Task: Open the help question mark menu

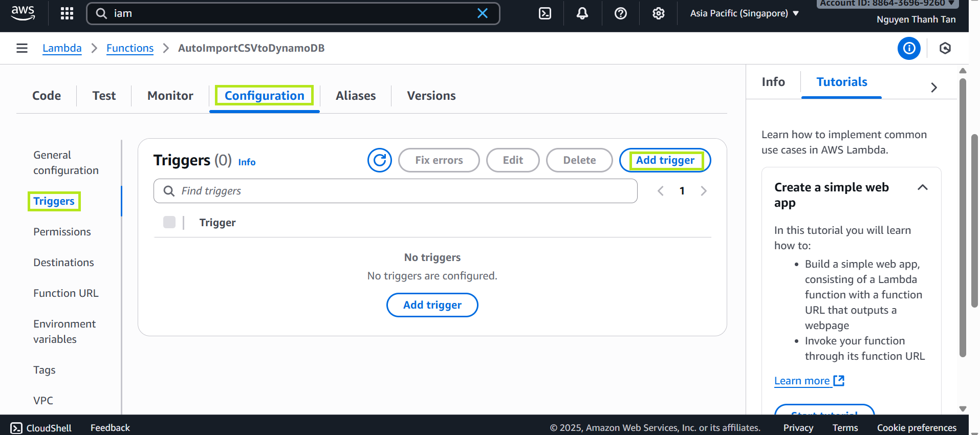Action: pyautogui.click(x=620, y=13)
